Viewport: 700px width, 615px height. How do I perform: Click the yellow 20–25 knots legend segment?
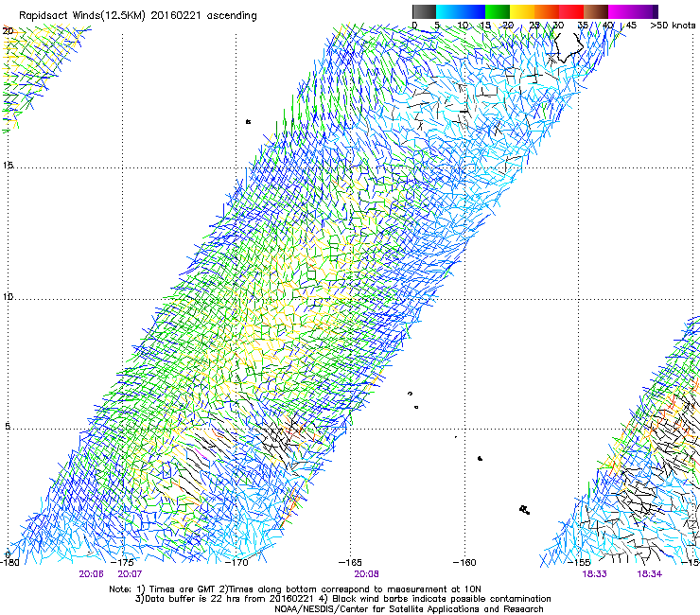pyautogui.click(x=522, y=11)
